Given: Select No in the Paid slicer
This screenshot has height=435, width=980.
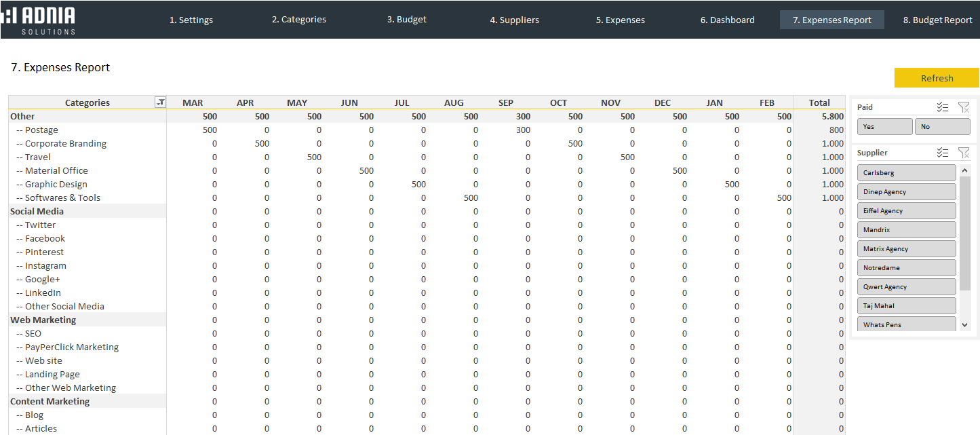Looking at the screenshot, I should point(942,127).
